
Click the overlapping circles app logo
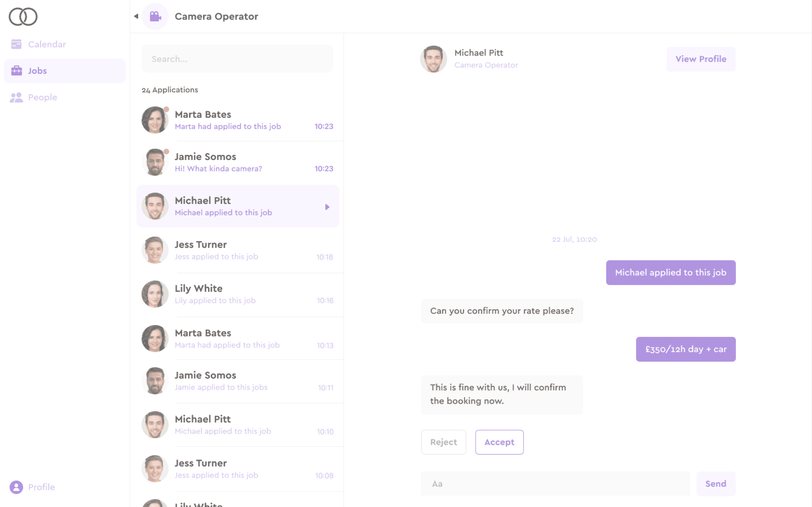23,17
